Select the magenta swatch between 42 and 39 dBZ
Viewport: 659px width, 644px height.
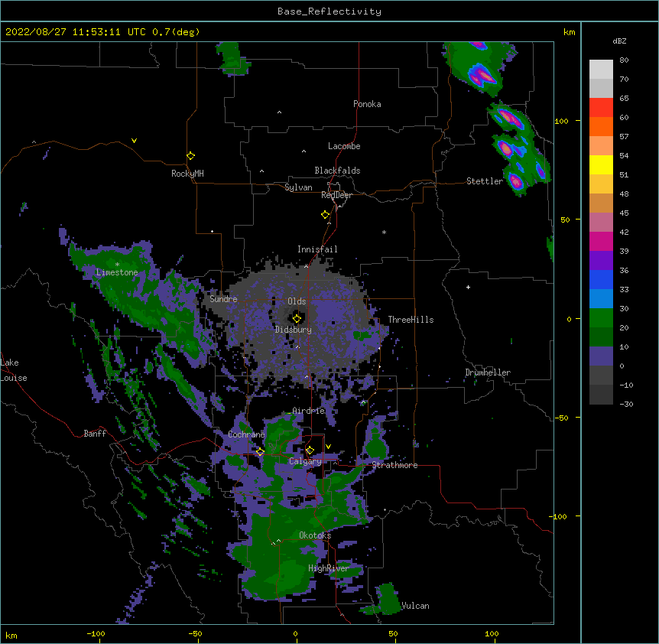601,241
